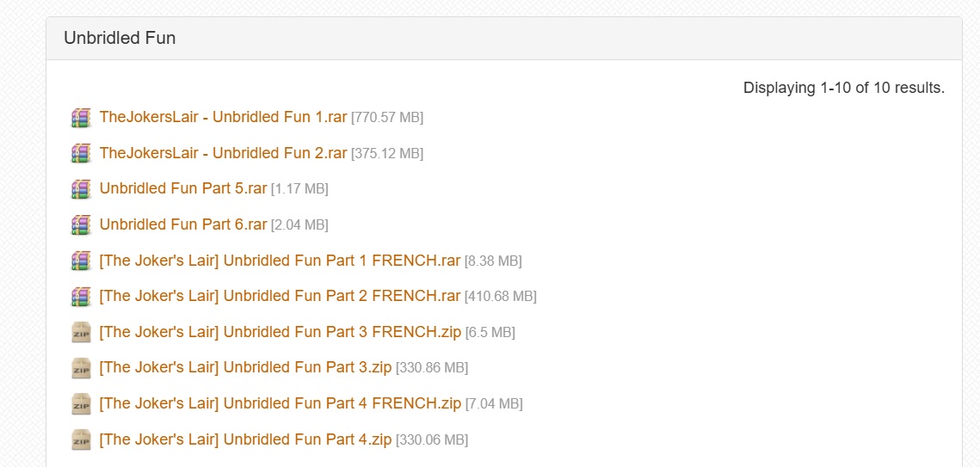
Task: Click the archive icon next to Part 6.rar
Action: click(81, 224)
